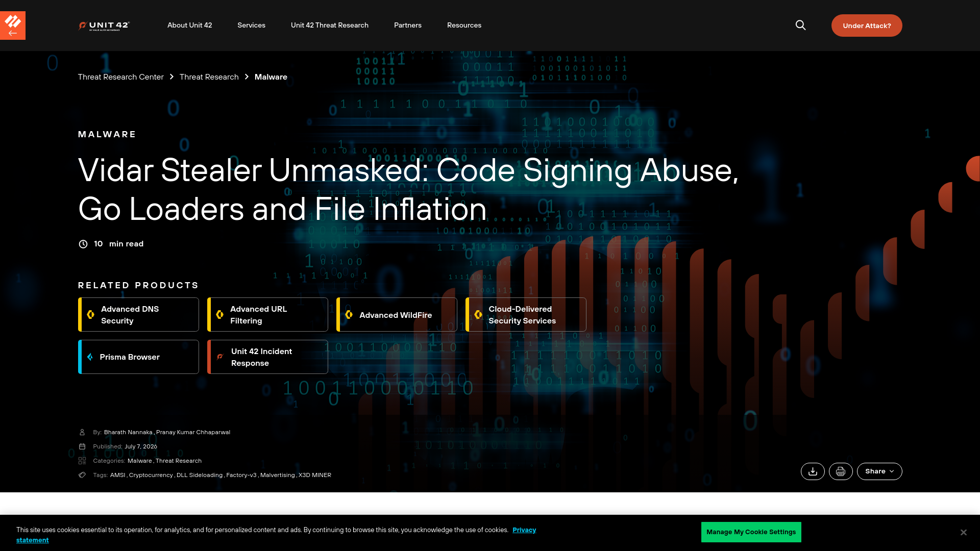Open Unit 42 Incident Response card
This screenshot has width=980, height=551.
pyautogui.click(x=267, y=357)
